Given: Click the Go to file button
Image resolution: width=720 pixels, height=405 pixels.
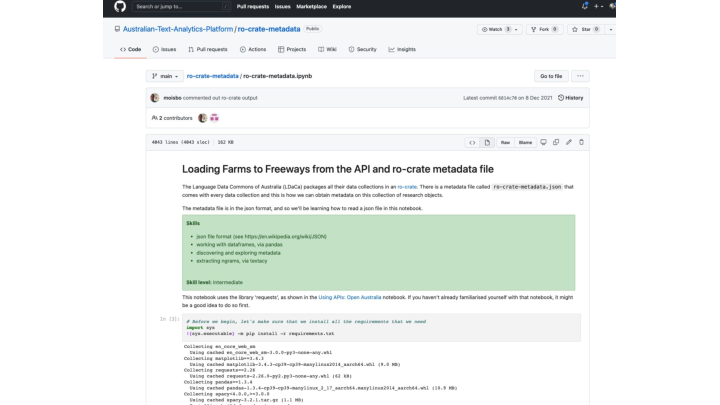Looking at the screenshot, I should 550,76.
